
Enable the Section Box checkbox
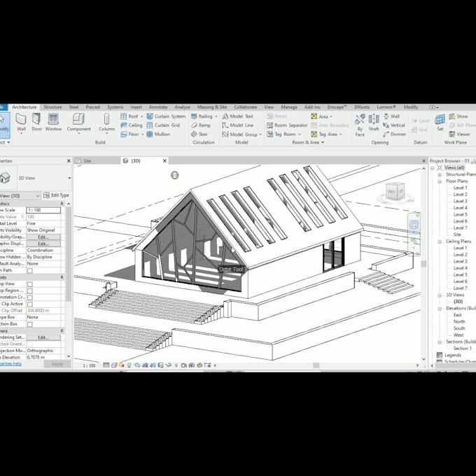(x=30, y=324)
